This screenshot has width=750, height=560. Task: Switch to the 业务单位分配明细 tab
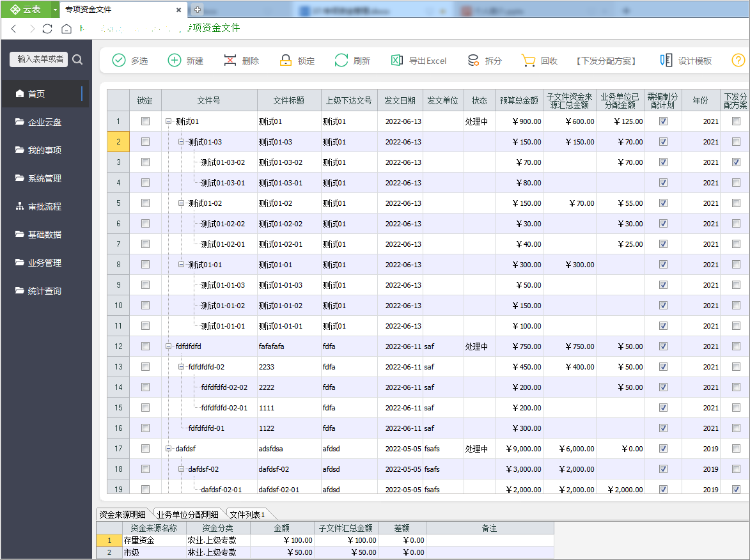[x=187, y=515]
